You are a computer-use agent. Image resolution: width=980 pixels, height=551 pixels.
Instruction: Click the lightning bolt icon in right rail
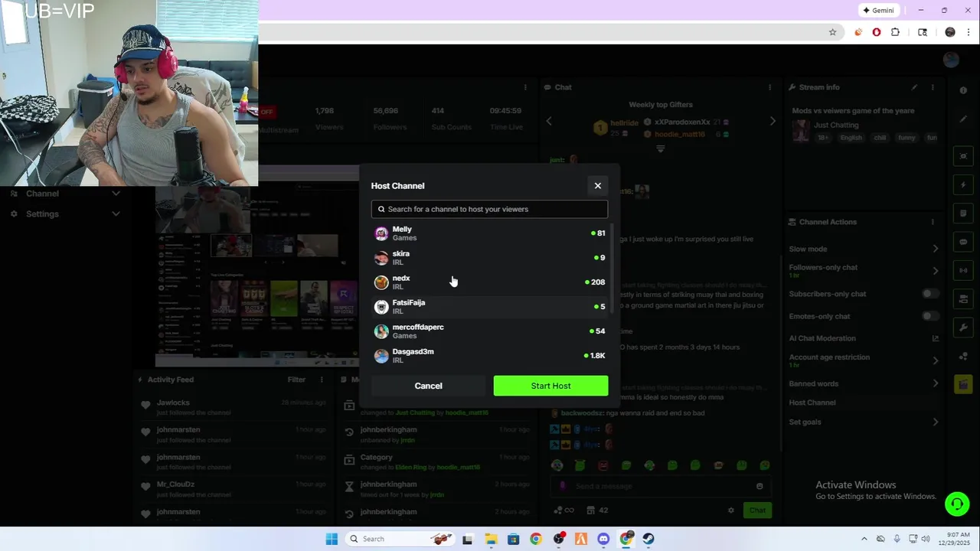963,184
